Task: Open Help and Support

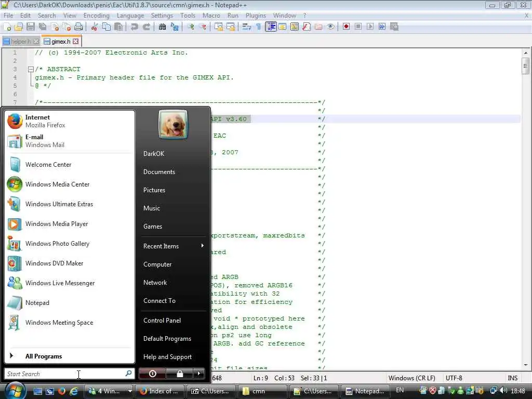Action: pos(167,356)
